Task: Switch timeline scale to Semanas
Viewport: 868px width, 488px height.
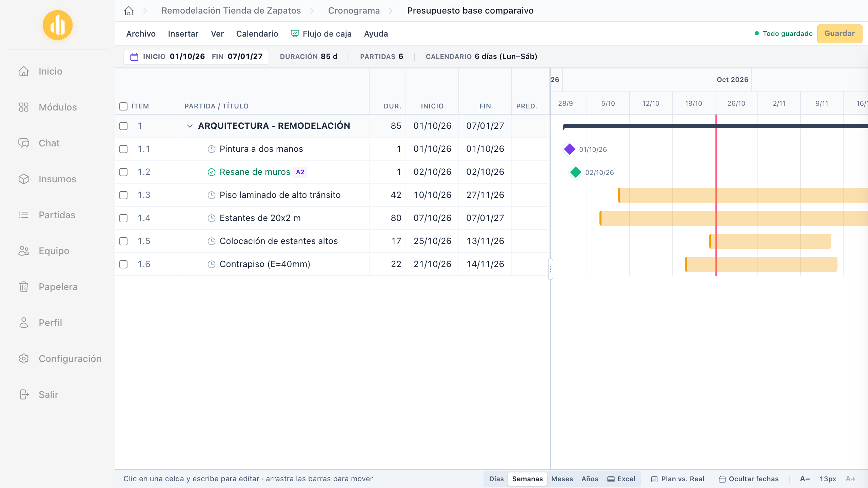Action: [x=527, y=479]
